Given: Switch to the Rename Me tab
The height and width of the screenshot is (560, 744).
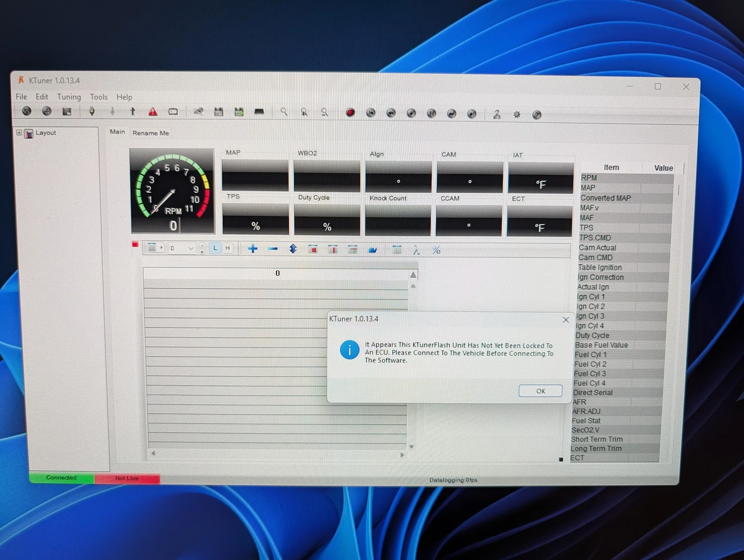Looking at the screenshot, I should [x=151, y=133].
